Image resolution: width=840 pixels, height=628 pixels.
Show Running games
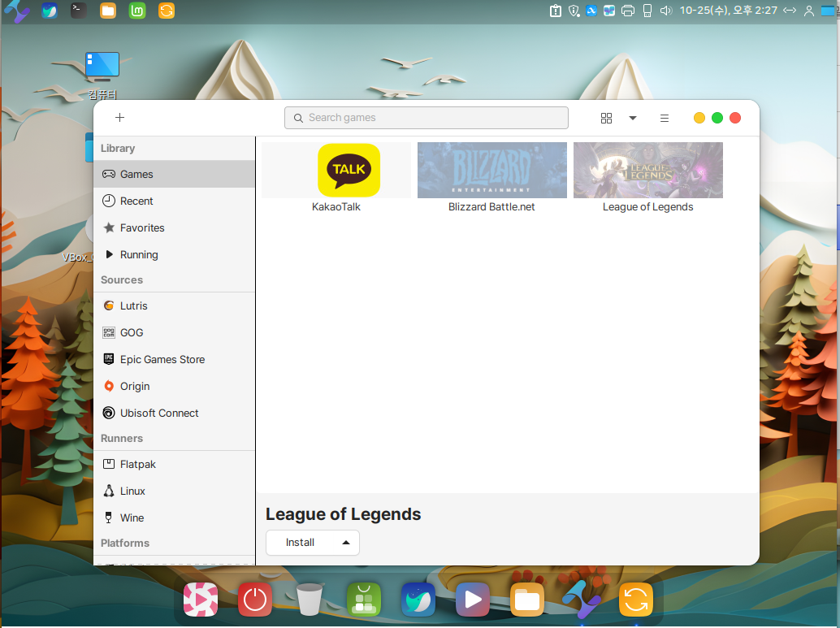tap(138, 255)
